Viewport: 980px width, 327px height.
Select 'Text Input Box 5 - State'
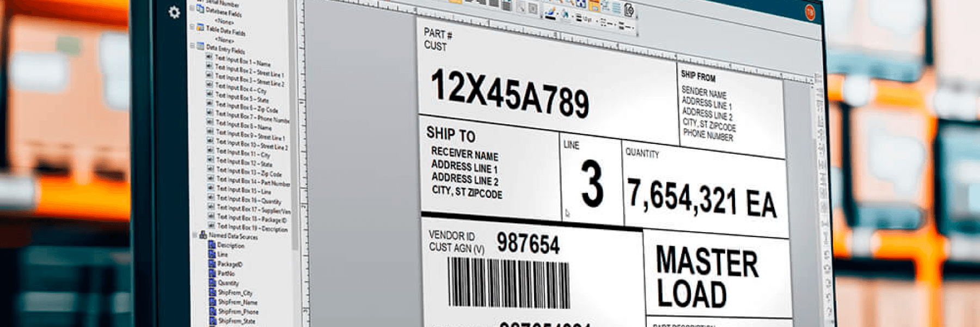[x=242, y=98]
